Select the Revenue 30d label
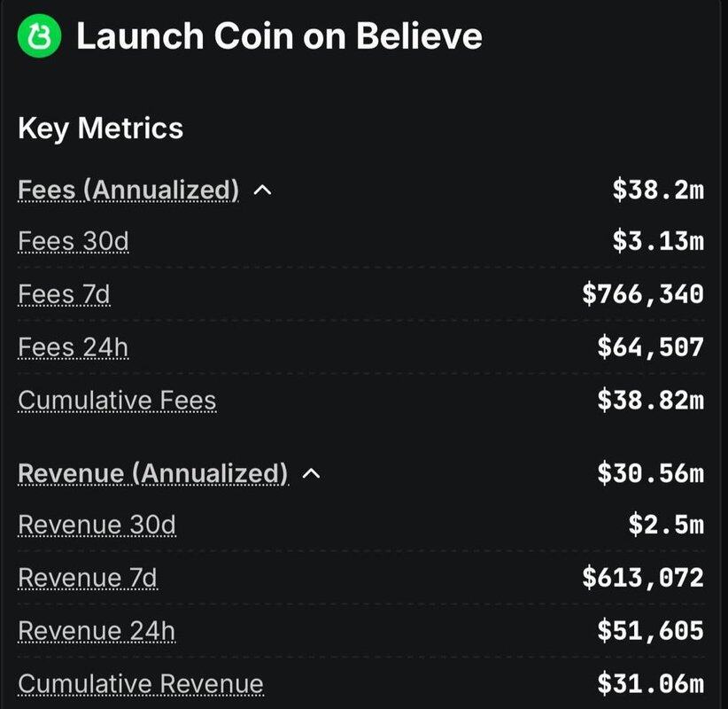This screenshot has width=728, height=709. click(97, 525)
